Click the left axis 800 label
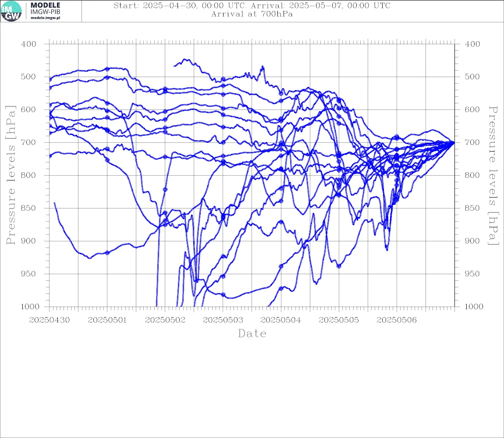 [x=28, y=175]
